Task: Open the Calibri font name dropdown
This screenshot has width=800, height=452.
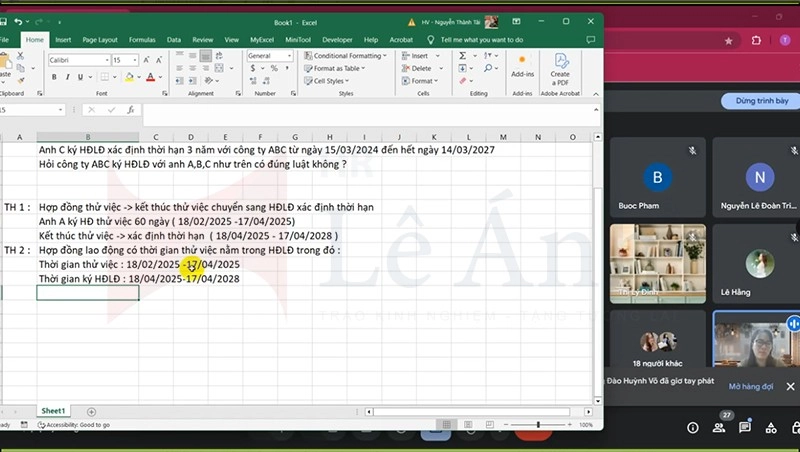Action: click(77, 60)
